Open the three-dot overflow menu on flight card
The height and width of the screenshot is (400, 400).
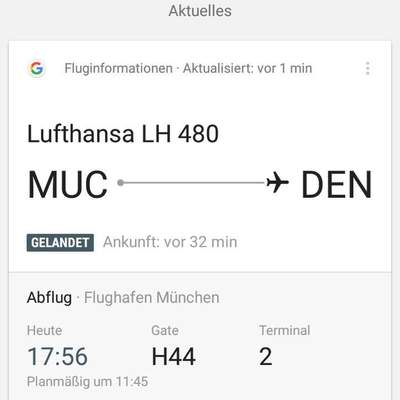point(368,68)
